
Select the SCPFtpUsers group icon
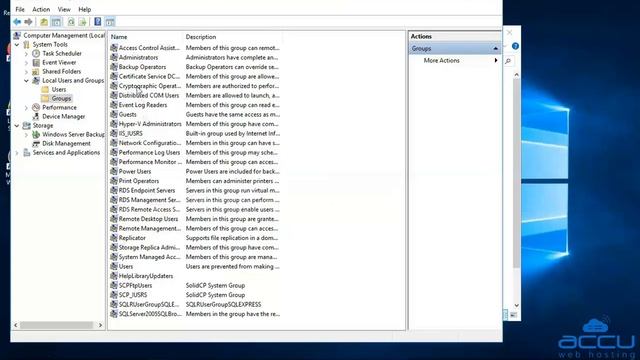(x=114, y=285)
